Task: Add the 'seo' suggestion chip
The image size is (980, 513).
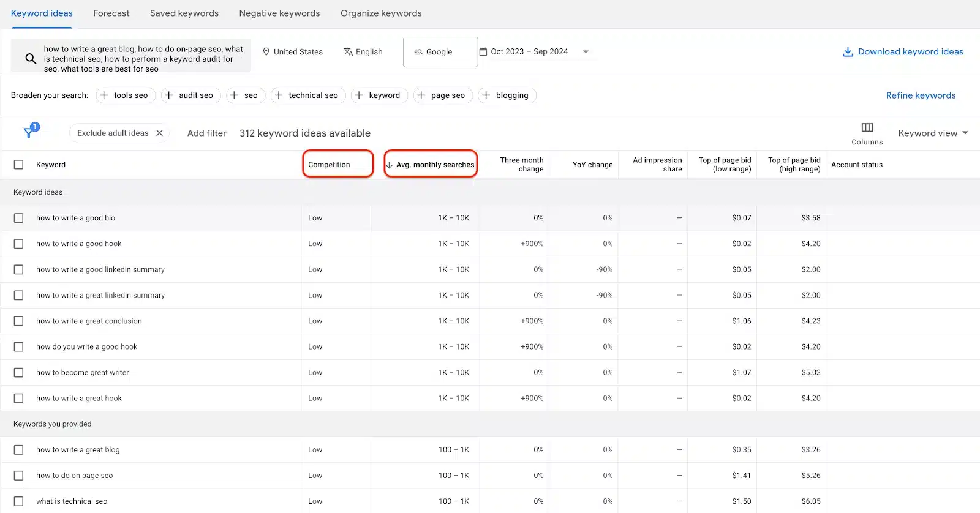Action: 246,95
